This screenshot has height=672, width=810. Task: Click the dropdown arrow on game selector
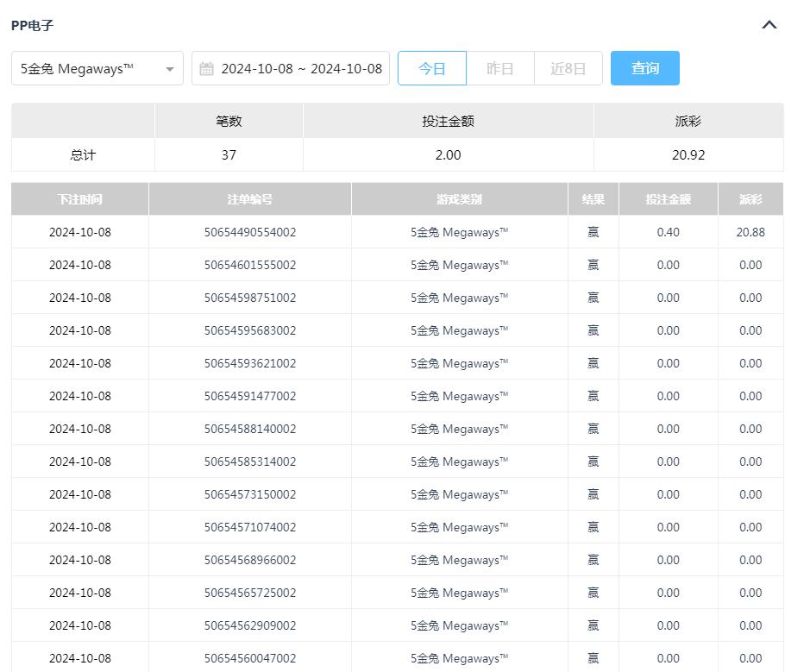(170, 68)
